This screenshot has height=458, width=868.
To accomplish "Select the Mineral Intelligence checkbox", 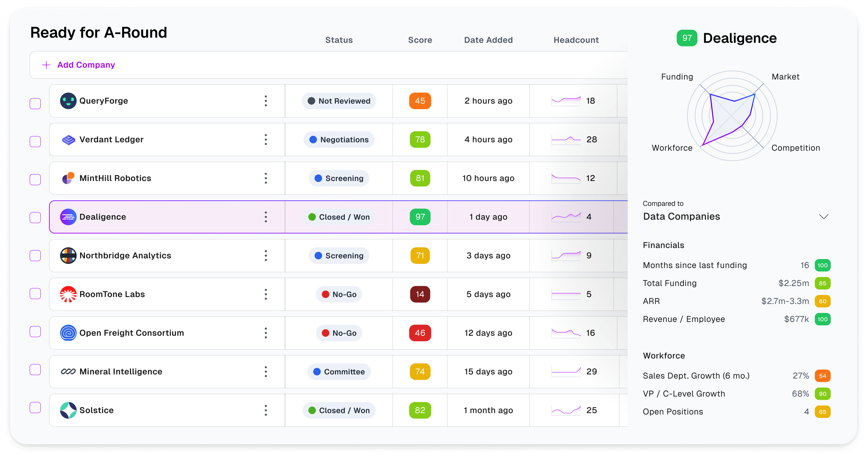I will [x=35, y=370].
